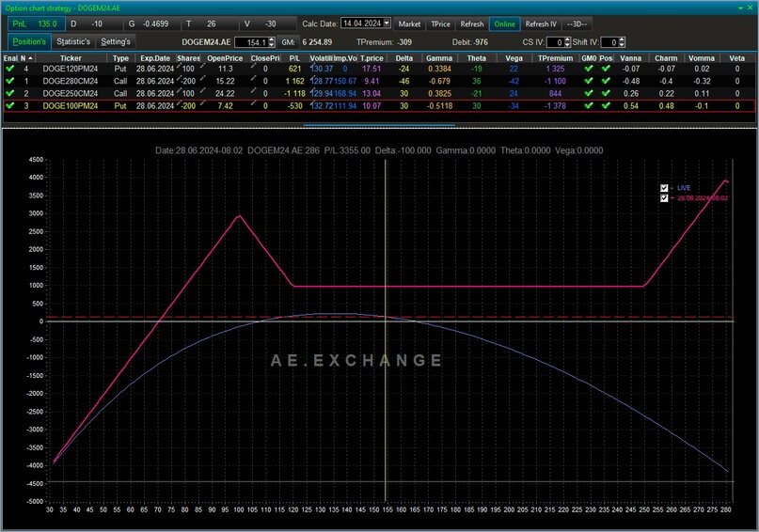This screenshot has width=759, height=532.
Task: Increase Shift IV value with up arrow
Action: 622,39
